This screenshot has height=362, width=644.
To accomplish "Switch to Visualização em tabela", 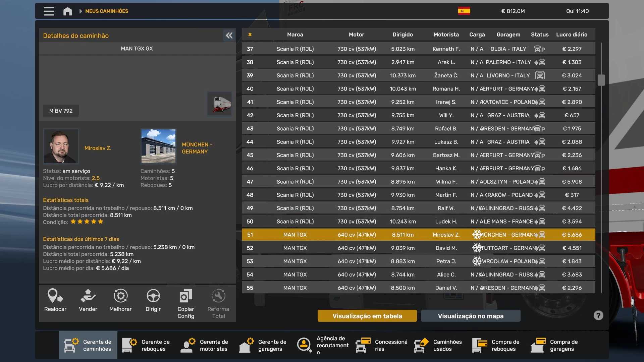I will coord(367,316).
